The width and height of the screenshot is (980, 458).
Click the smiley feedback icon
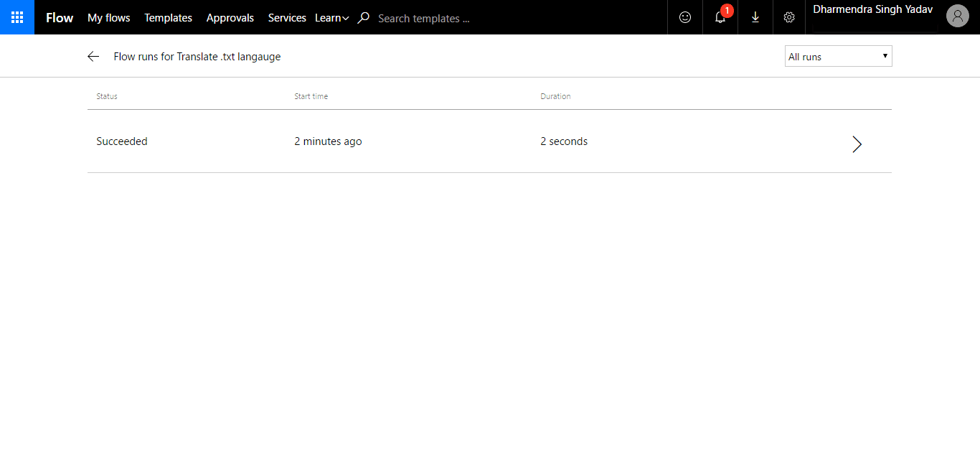(x=685, y=17)
